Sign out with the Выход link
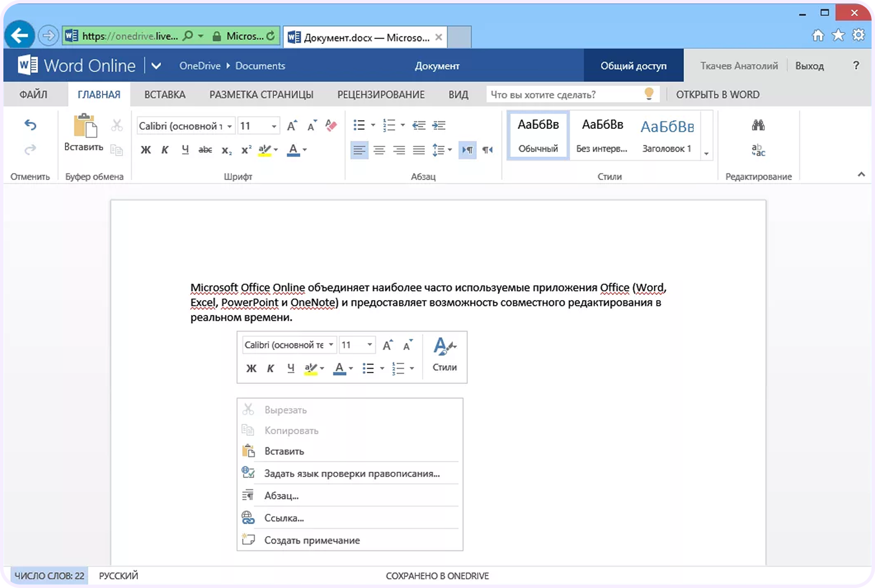Screen dimensions: 875x588 click(x=809, y=66)
